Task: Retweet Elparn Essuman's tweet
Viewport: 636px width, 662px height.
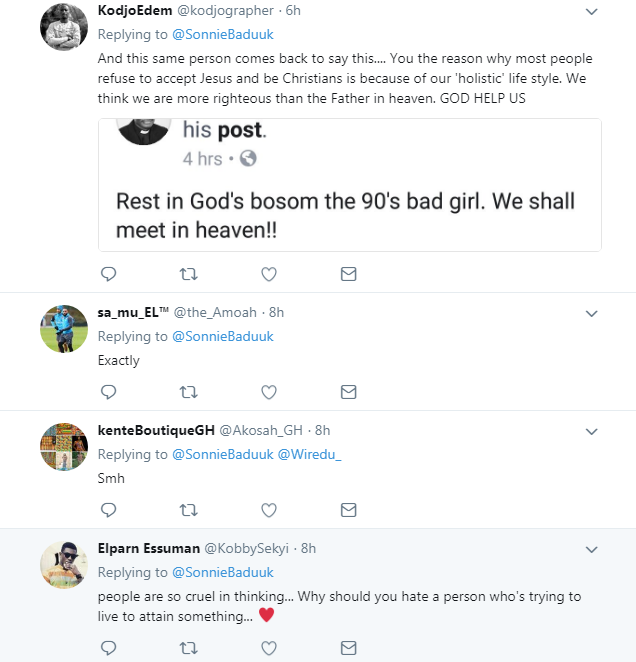Action: click(187, 648)
